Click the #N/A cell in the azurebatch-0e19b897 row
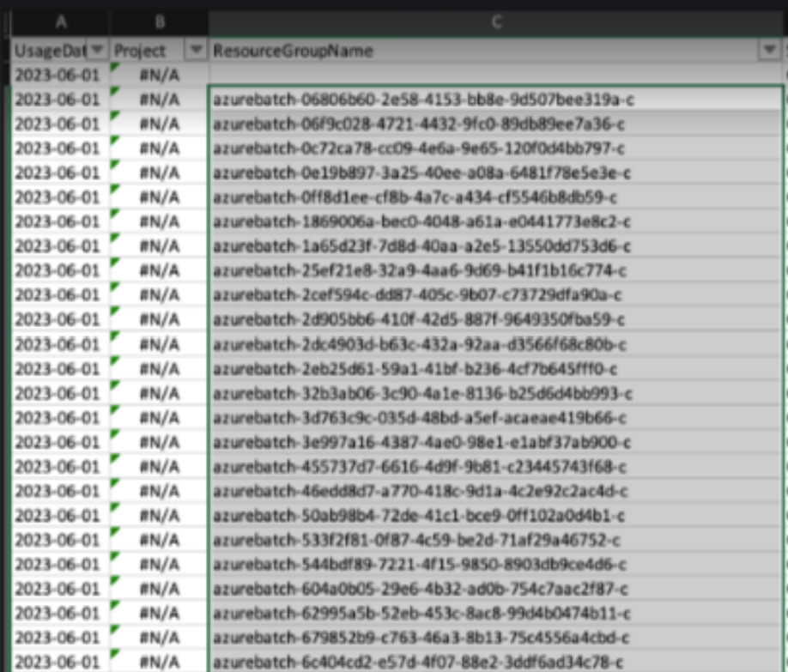Image resolution: width=788 pixels, height=672 pixels. click(160, 173)
